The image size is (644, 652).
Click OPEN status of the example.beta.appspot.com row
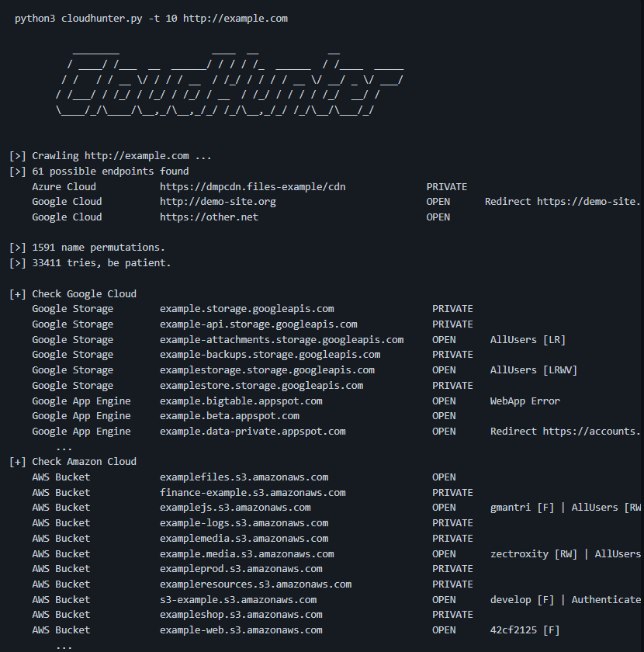pyautogui.click(x=444, y=416)
